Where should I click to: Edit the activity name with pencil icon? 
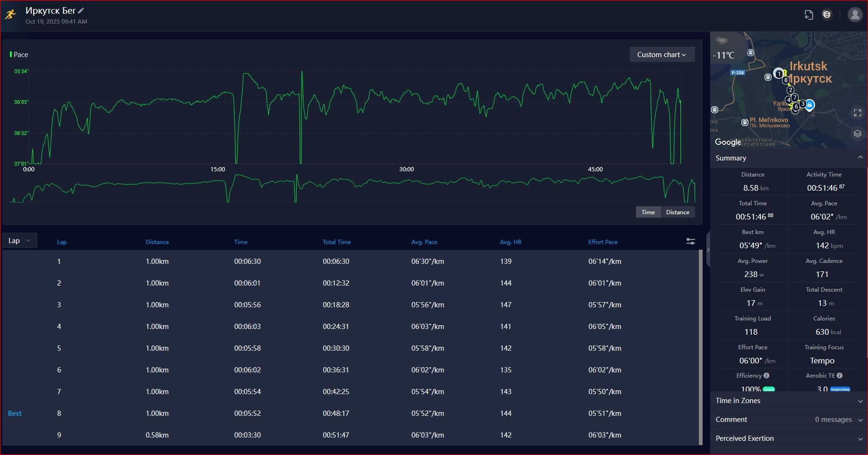pos(81,10)
